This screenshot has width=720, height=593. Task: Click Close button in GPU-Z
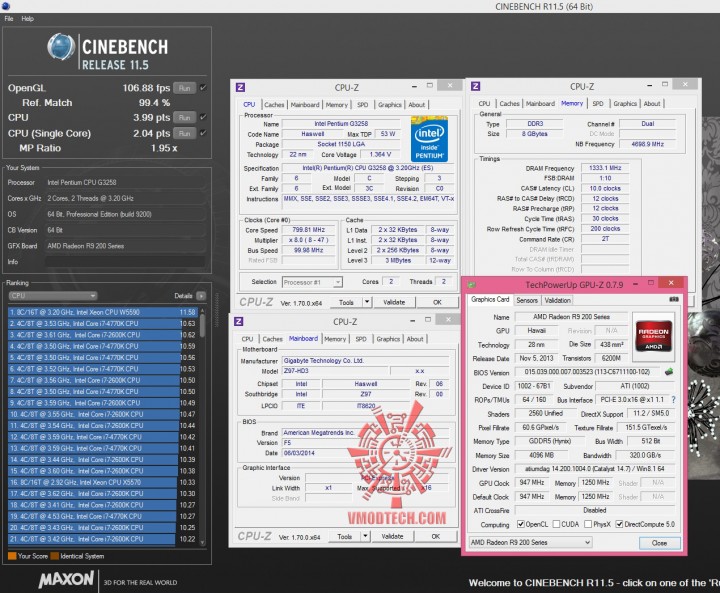pos(659,543)
